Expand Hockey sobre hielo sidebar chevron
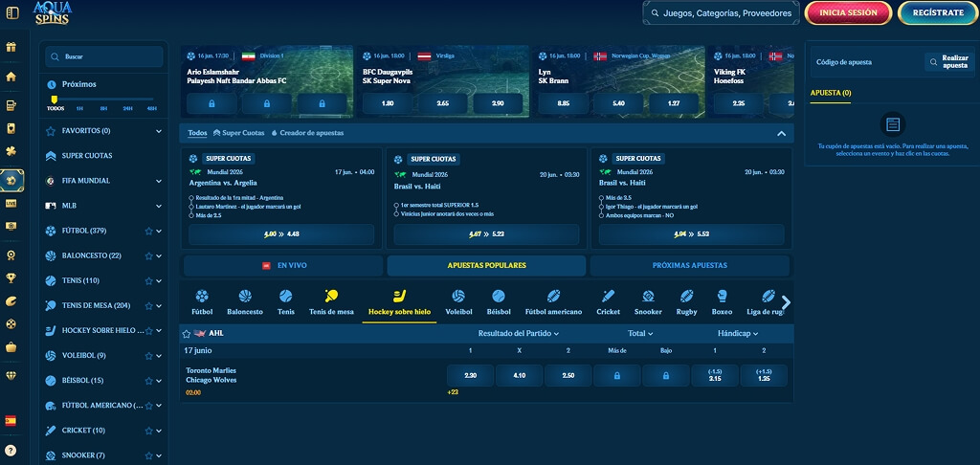 click(x=159, y=331)
